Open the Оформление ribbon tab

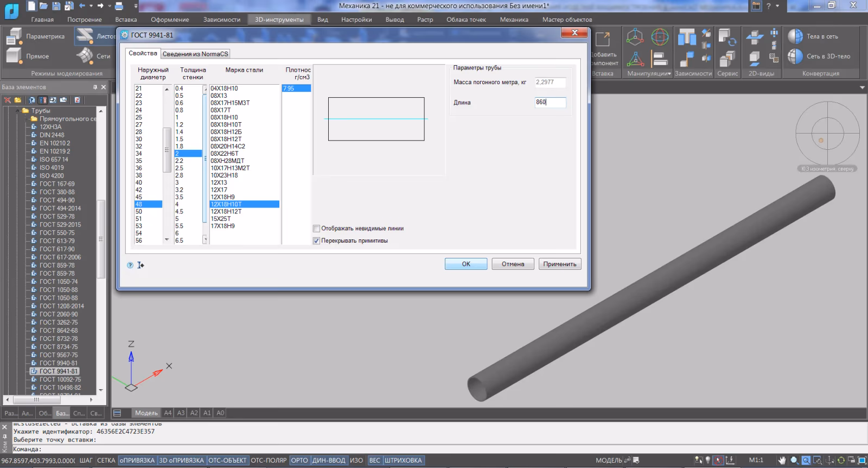(170, 20)
